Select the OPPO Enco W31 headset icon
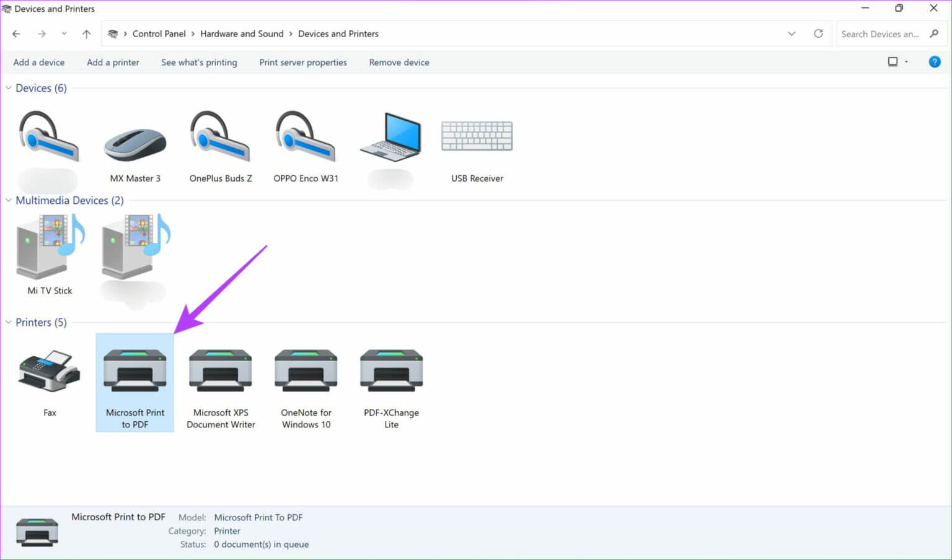Viewport: 952px width, 560px height. 306,136
